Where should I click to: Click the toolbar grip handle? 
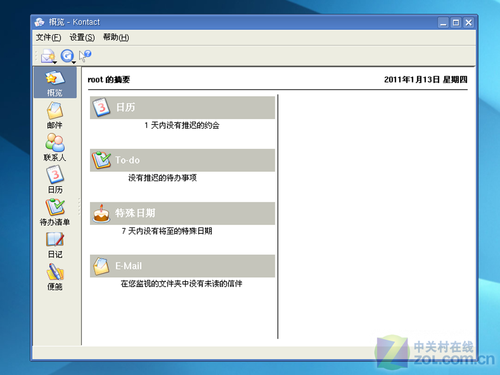[x=36, y=56]
